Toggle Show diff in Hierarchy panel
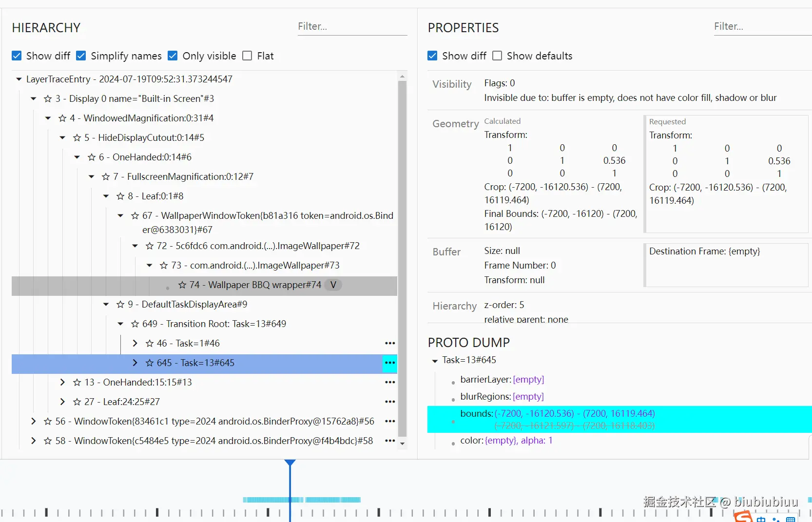This screenshot has width=812, height=522. pos(17,56)
